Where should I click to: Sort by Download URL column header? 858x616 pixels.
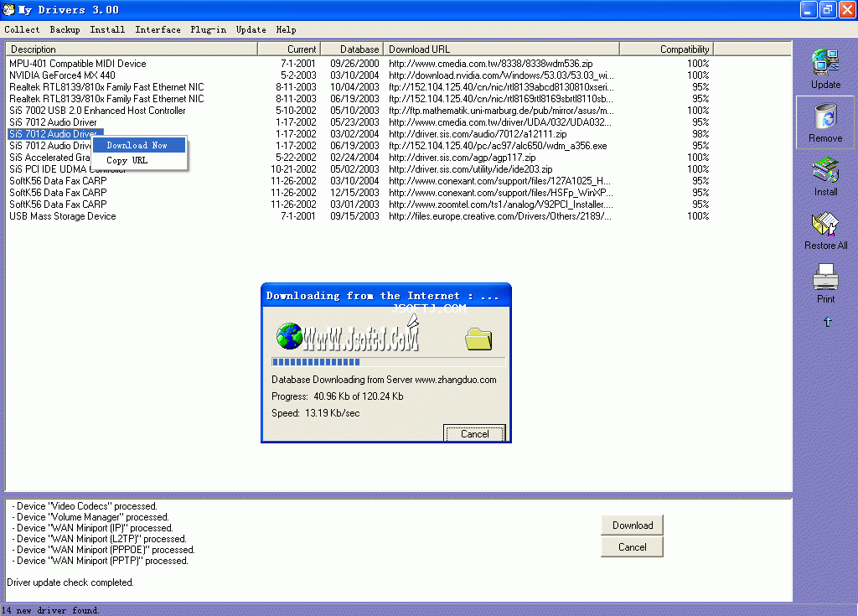[501, 49]
